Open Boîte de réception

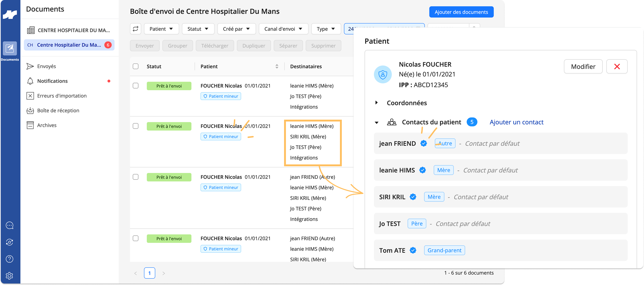point(58,110)
